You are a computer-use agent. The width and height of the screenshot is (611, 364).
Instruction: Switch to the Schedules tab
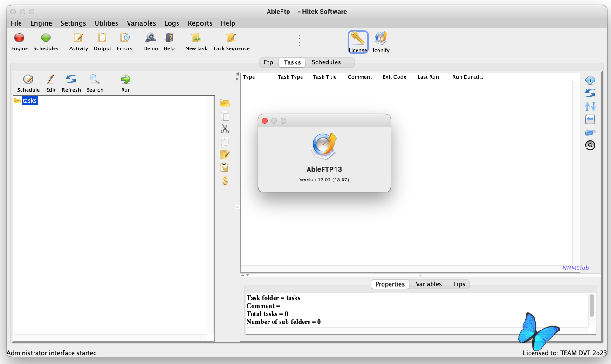pos(326,62)
